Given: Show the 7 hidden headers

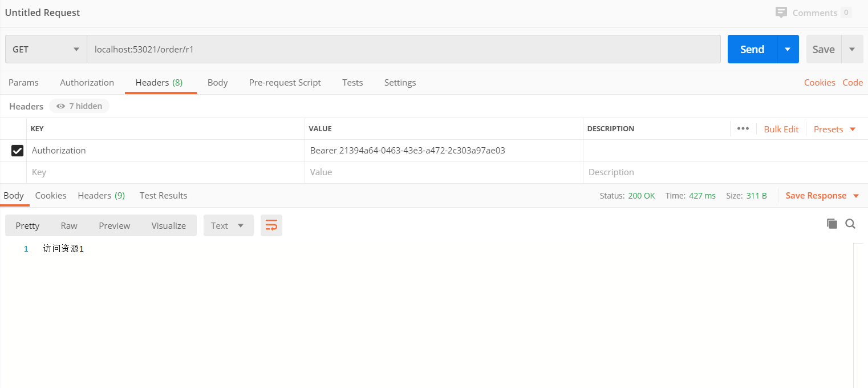Looking at the screenshot, I should [79, 106].
